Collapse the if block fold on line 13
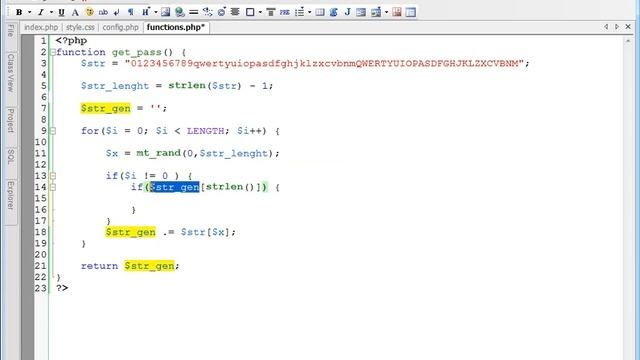This screenshot has height=360, width=640. coord(53,176)
